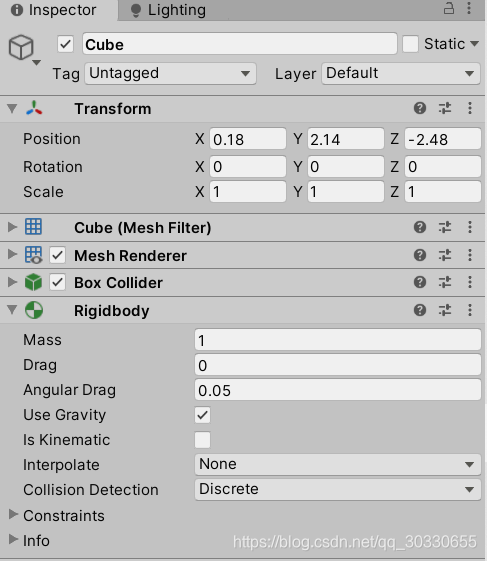Open the Layer dropdown showing Default
The width and height of the screenshot is (487, 561).
pos(401,74)
